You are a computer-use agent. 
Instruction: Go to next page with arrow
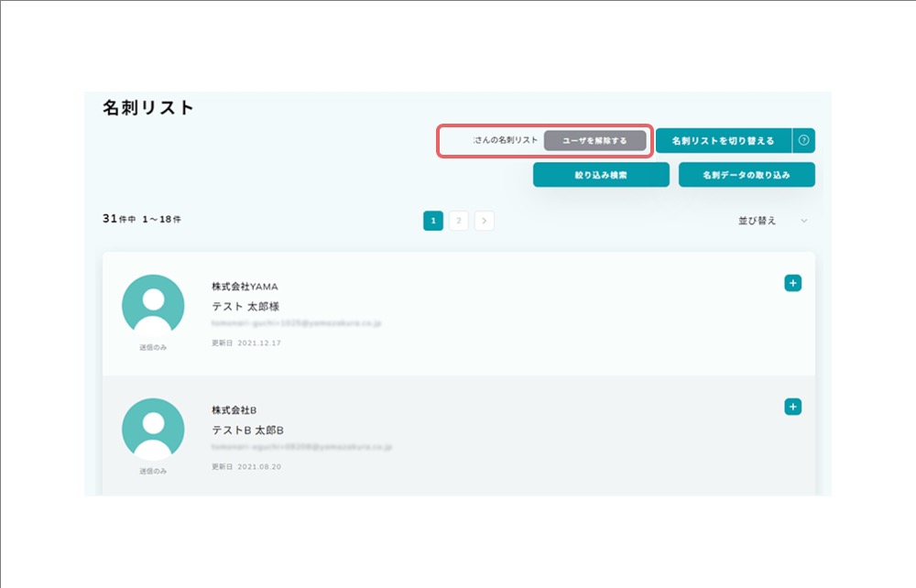coord(485,221)
